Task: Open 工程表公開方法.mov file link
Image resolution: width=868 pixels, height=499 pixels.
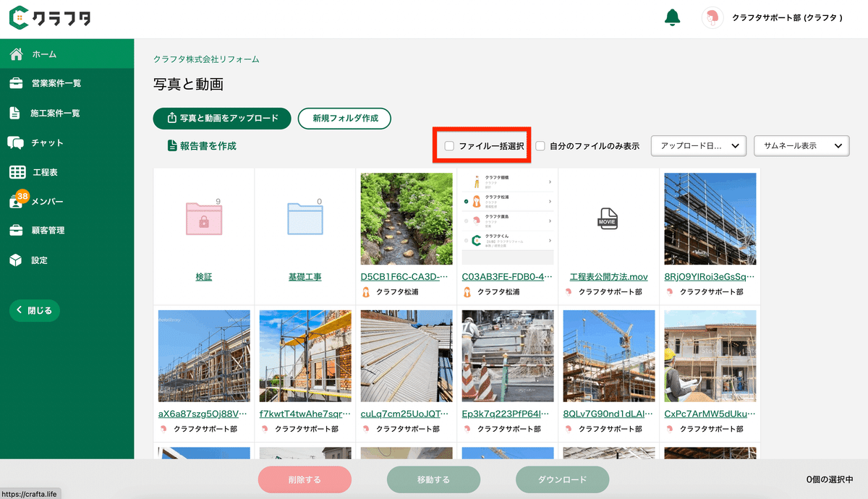Action: [x=609, y=277]
